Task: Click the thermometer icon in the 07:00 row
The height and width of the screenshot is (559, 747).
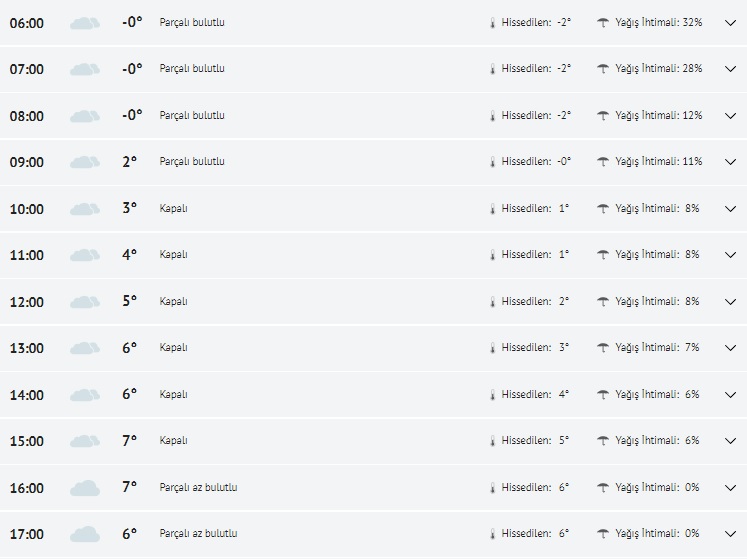Action: (x=492, y=69)
